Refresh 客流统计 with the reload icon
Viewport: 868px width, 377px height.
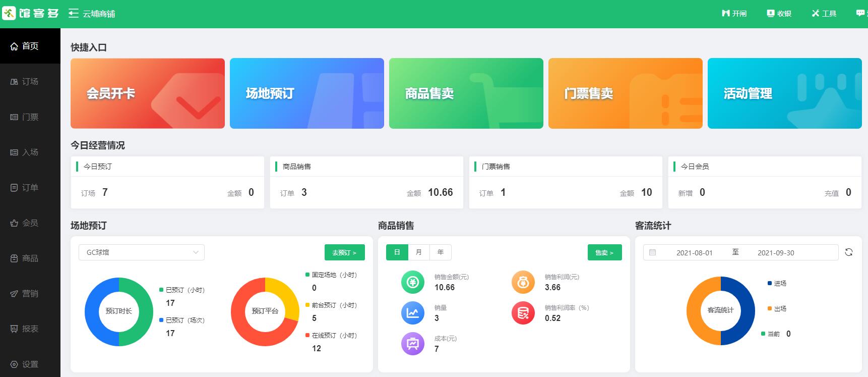[x=849, y=252]
